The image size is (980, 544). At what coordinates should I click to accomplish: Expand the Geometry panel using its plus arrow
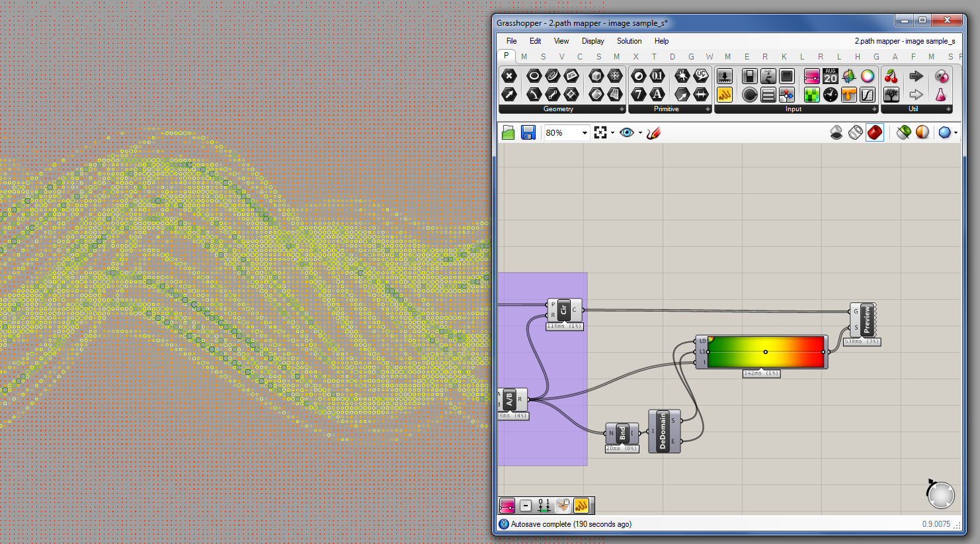pyautogui.click(x=622, y=109)
